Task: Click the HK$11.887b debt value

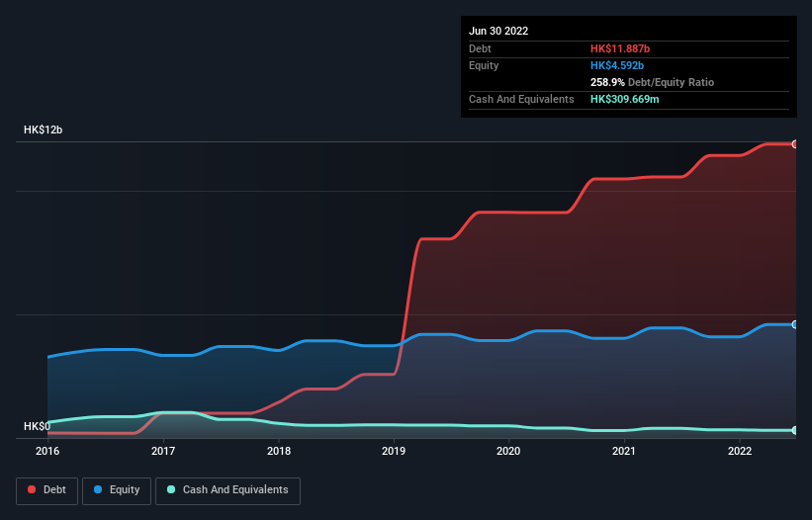Action: point(620,48)
